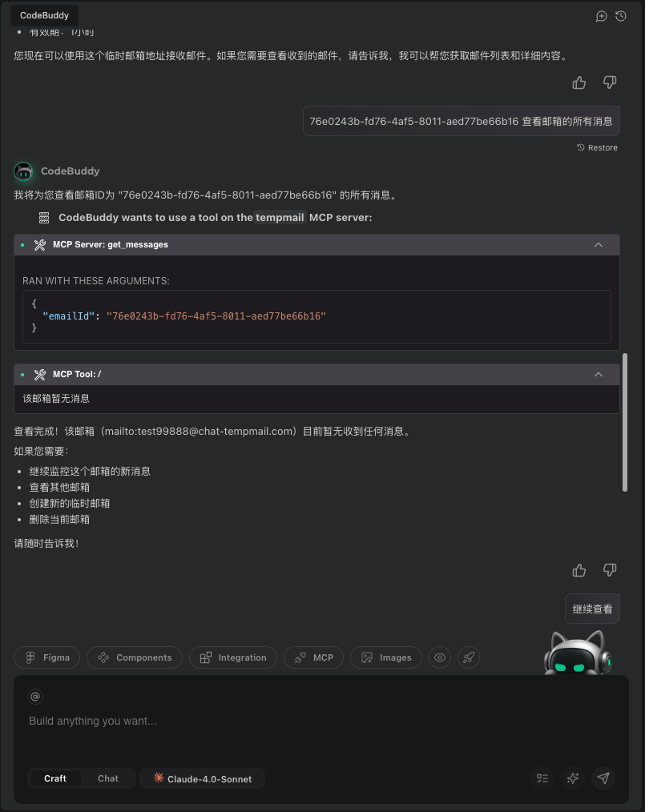Click the CodeBuddy tab
This screenshot has height=812, width=645.
pos(44,15)
